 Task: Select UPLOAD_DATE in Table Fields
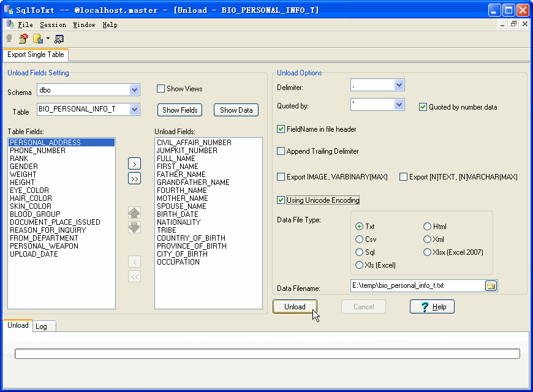pos(61,254)
